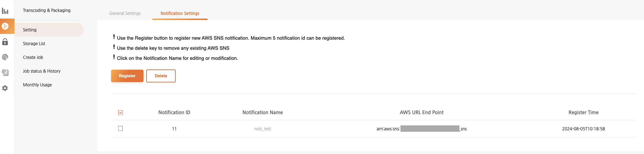Select the Setting sidebar item
The image size is (644, 154).
click(30, 30)
